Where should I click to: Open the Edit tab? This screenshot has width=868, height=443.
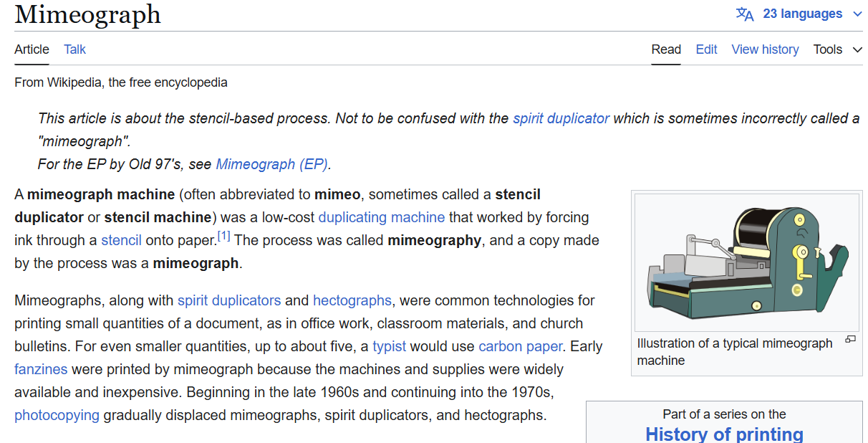(706, 49)
